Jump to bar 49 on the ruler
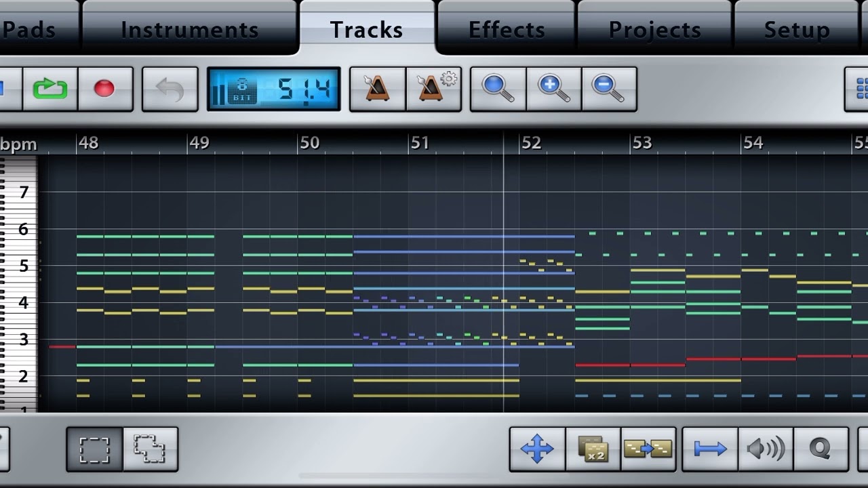The image size is (868, 488). pos(199,143)
